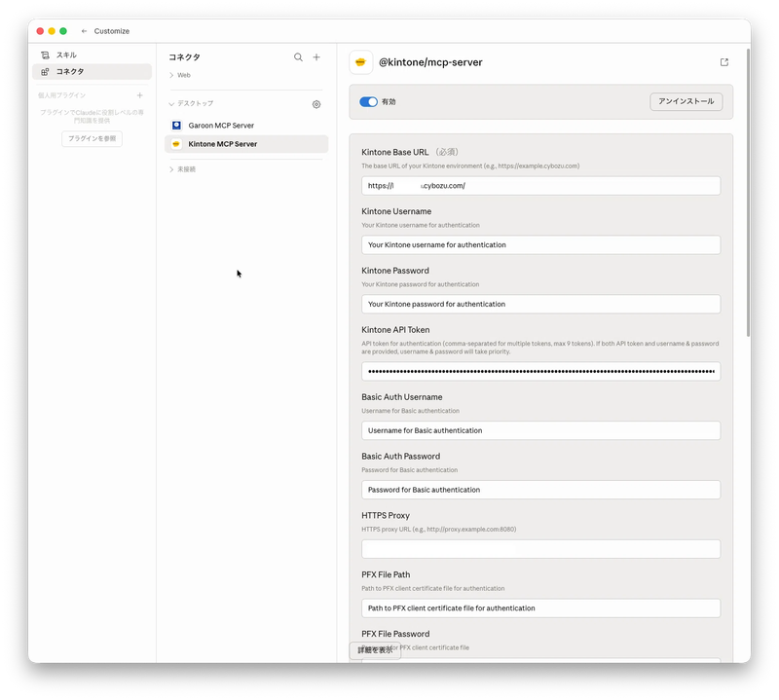Click the vertical scrollbar on right

click(x=748, y=193)
